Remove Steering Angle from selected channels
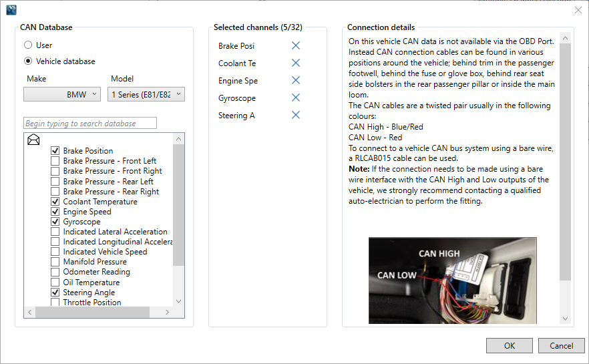The height and width of the screenshot is (364, 589). pos(296,115)
